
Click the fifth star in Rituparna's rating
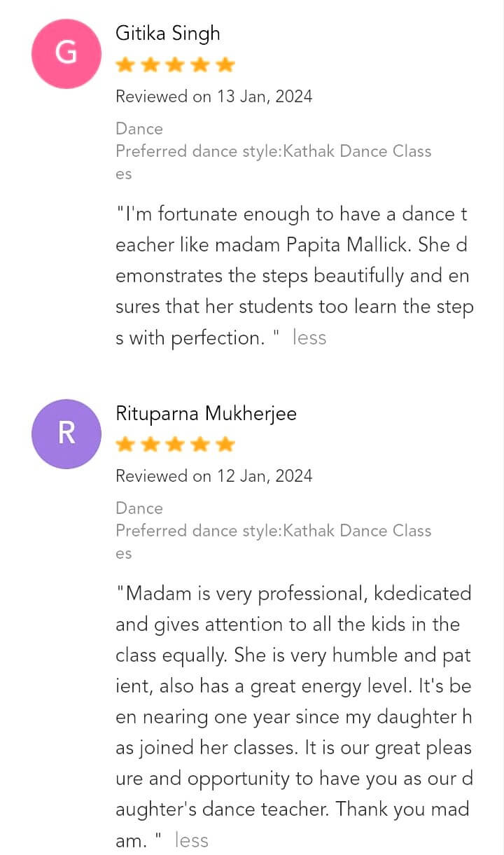(225, 445)
